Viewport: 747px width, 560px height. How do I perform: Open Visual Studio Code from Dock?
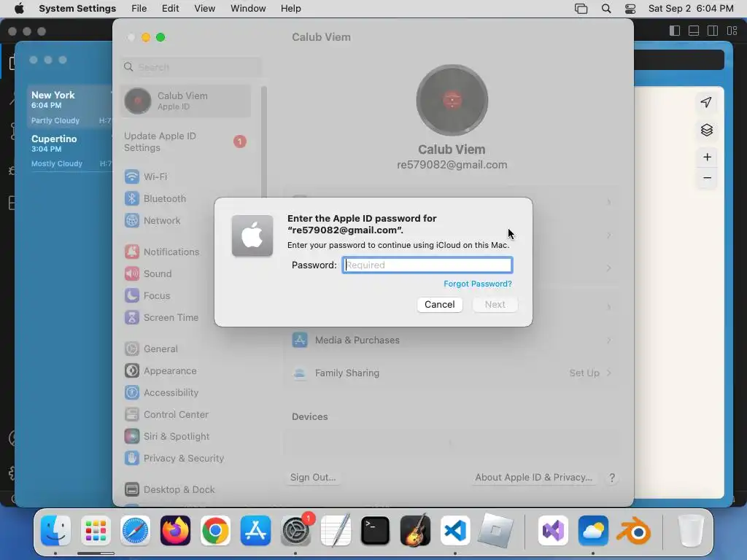click(x=455, y=531)
